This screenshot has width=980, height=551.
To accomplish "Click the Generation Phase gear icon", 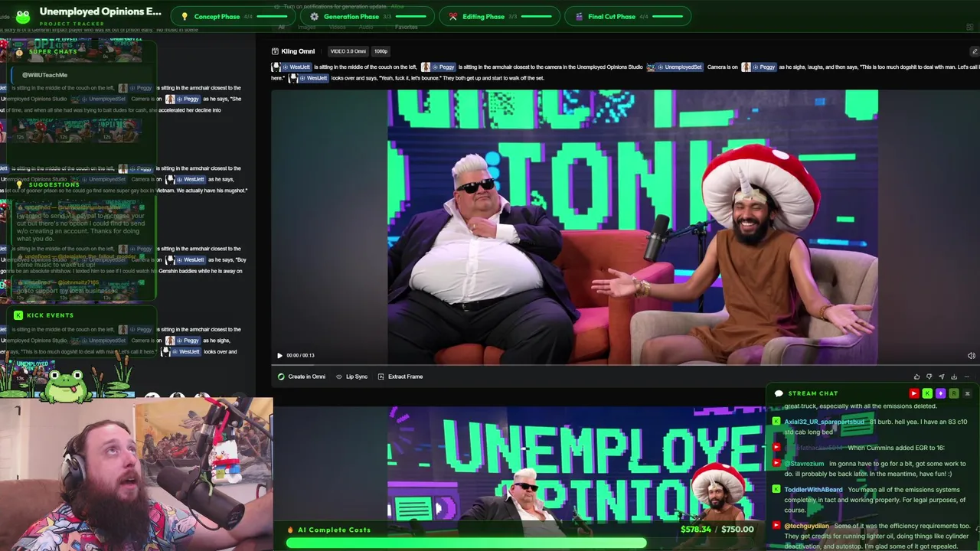I will (x=314, y=16).
